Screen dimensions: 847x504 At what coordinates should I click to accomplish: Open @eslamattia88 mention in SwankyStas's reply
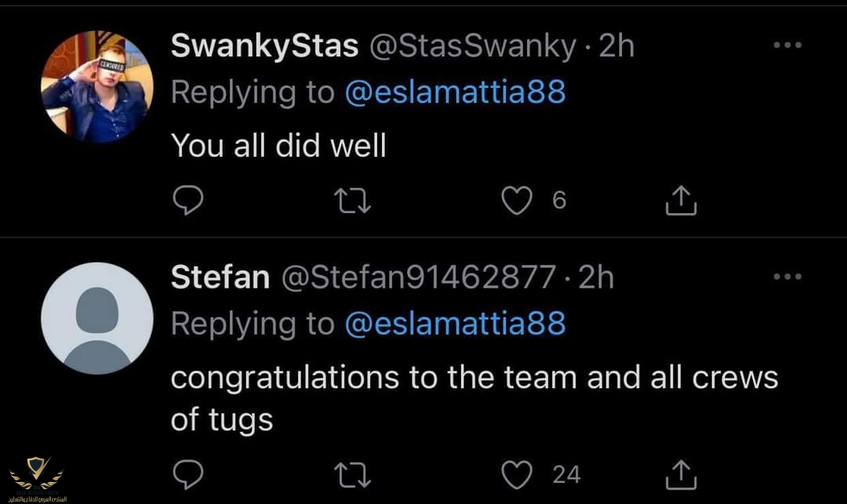click(455, 92)
